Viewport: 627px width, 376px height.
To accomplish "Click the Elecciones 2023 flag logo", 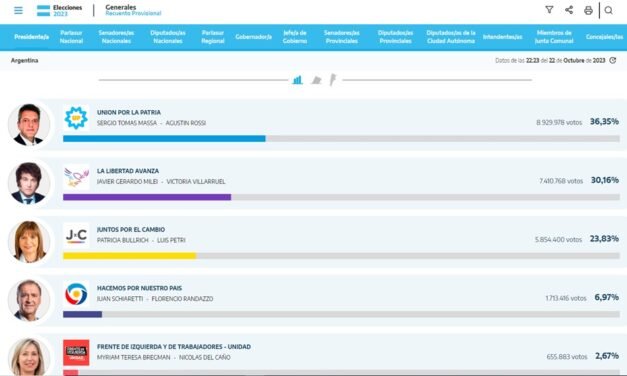I will tap(43, 11).
